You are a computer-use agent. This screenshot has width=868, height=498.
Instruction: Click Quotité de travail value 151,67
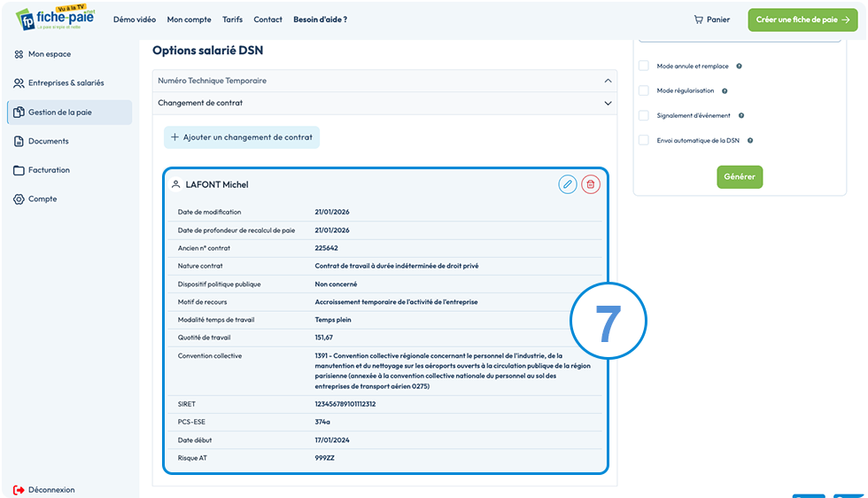(324, 338)
